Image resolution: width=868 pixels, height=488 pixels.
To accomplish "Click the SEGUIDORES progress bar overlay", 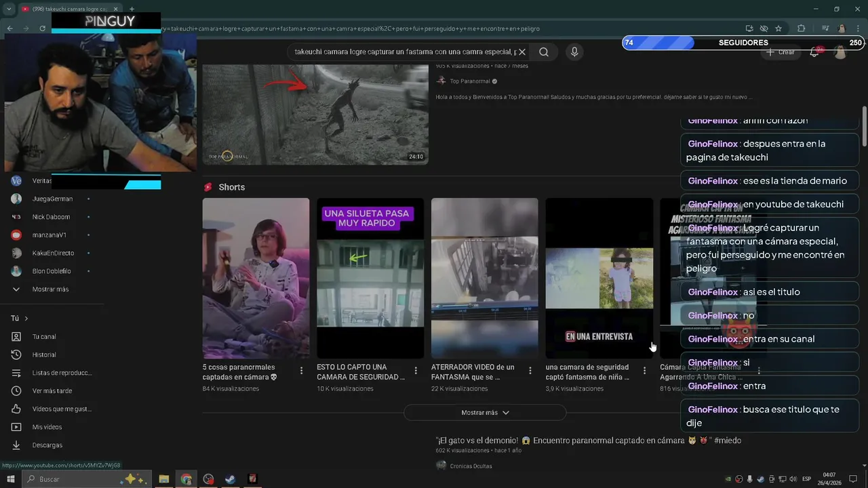I will pyautogui.click(x=744, y=43).
